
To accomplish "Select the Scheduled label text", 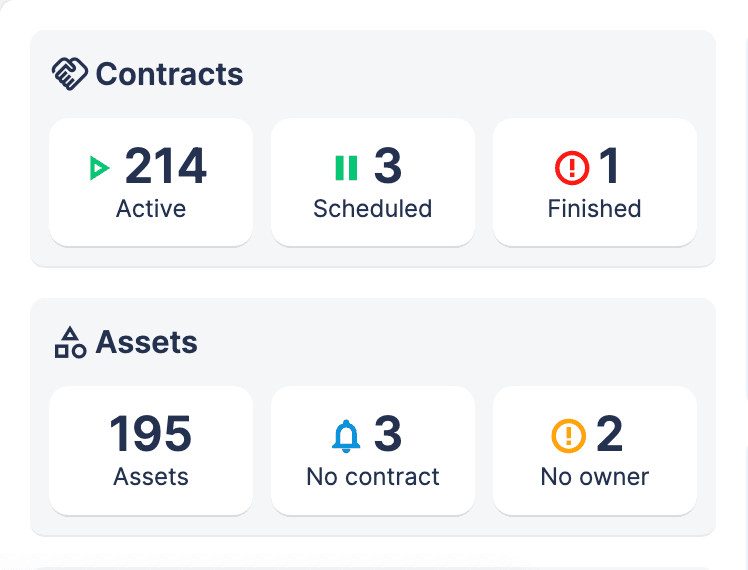I will pyautogui.click(x=373, y=209).
